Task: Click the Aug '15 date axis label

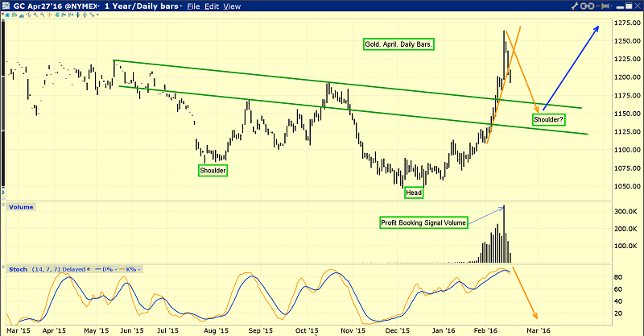Action: (x=216, y=330)
